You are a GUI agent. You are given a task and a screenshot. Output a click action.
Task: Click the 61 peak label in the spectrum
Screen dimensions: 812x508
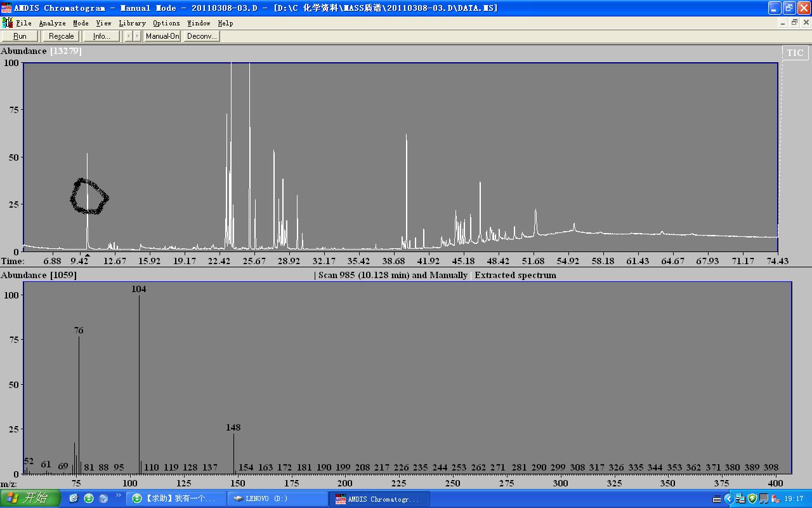[46, 464]
